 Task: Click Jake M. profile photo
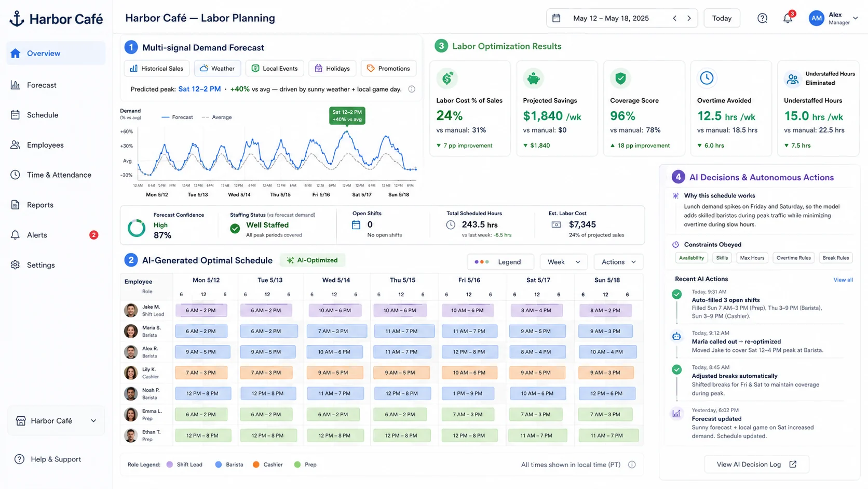point(131,310)
